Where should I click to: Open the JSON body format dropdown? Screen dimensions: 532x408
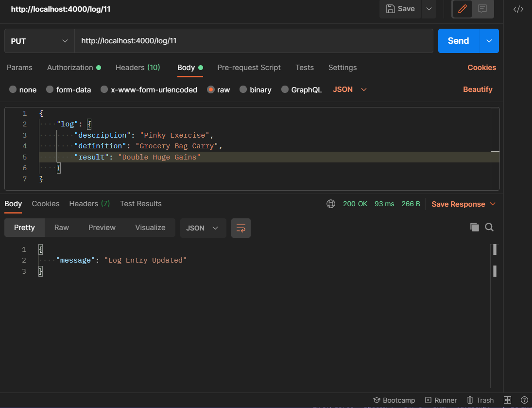coord(349,89)
